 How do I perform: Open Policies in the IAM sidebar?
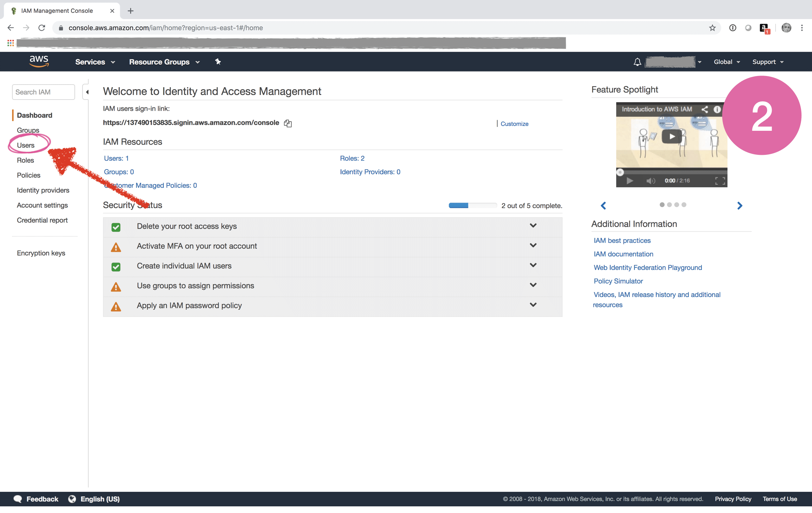(29, 175)
